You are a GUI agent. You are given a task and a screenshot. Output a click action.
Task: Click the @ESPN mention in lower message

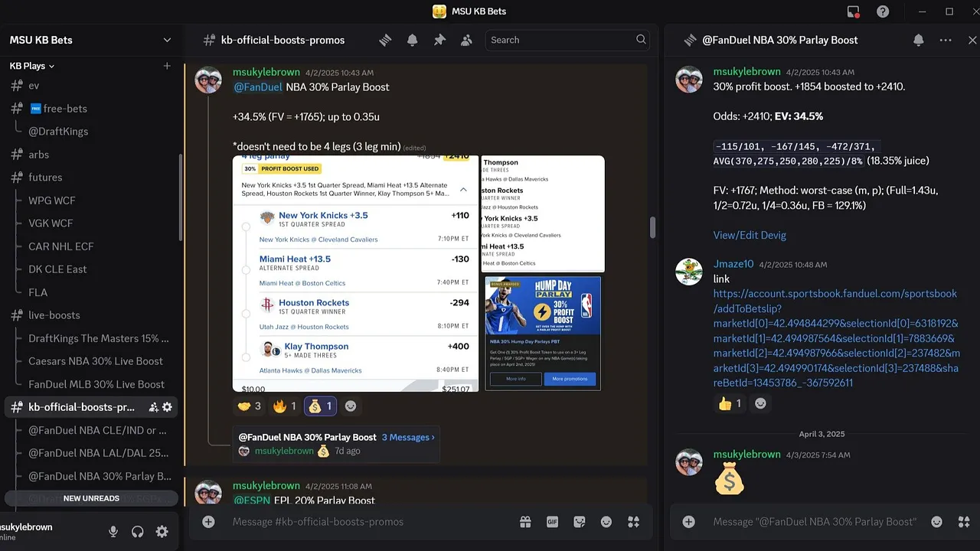[252, 500]
